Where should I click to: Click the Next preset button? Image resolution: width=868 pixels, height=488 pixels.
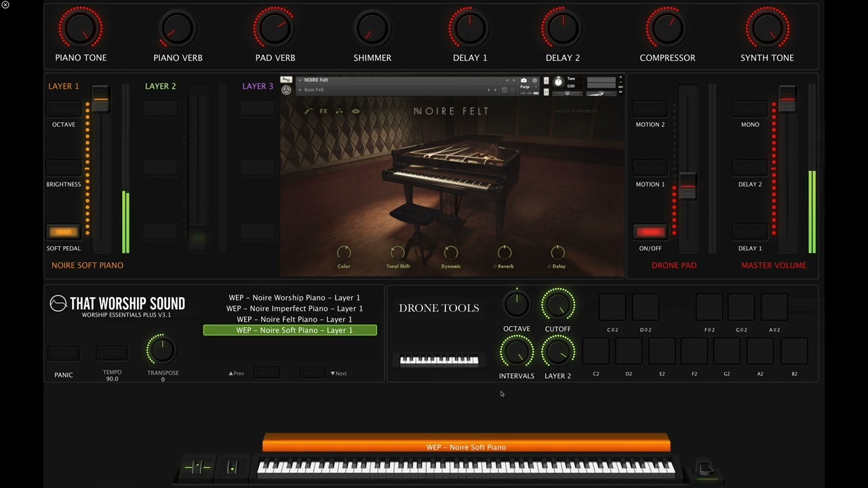point(313,373)
